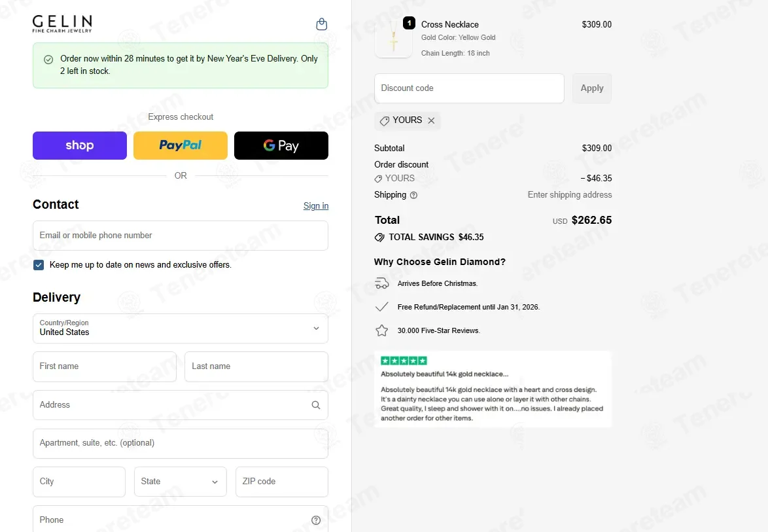Click the quantity badge on product thumbnail
Image resolution: width=768 pixels, height=532 pixels.
[409, 23]
